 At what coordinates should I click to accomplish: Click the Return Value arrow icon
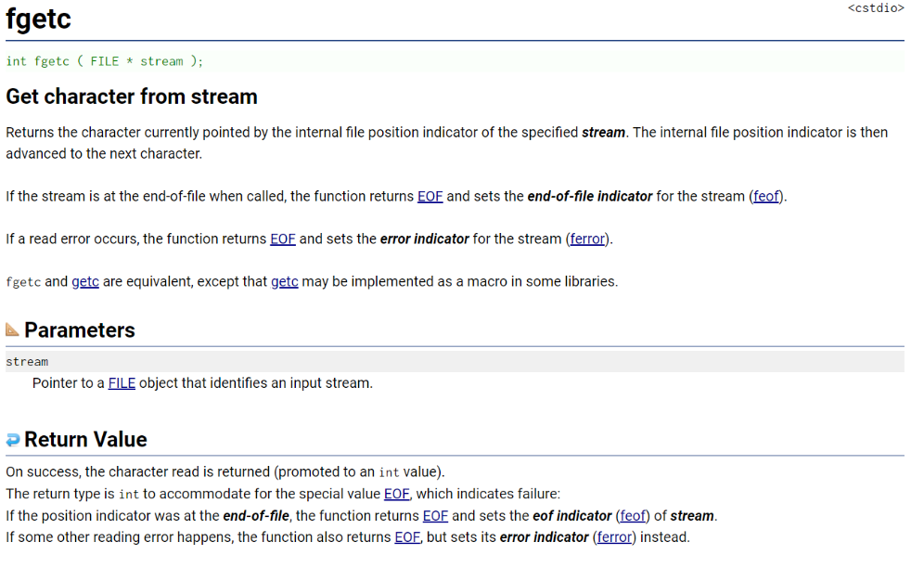(x=13, y=439)
